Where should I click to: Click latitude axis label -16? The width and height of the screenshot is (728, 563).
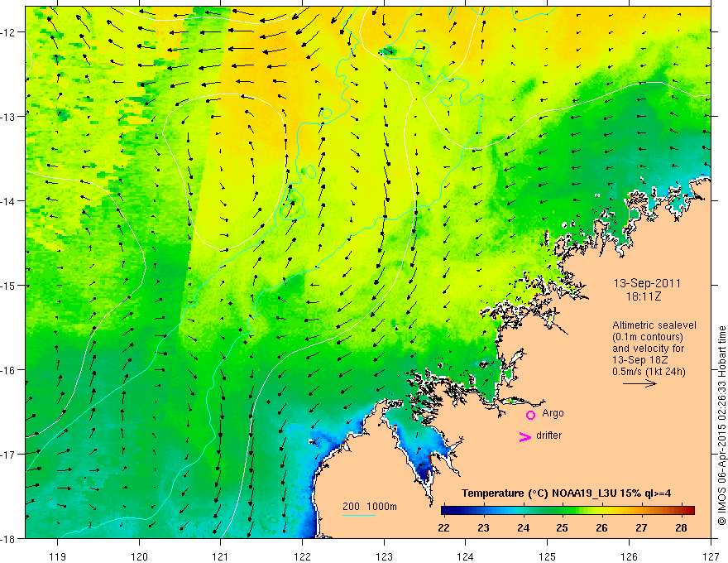click(x=8, y=370)
